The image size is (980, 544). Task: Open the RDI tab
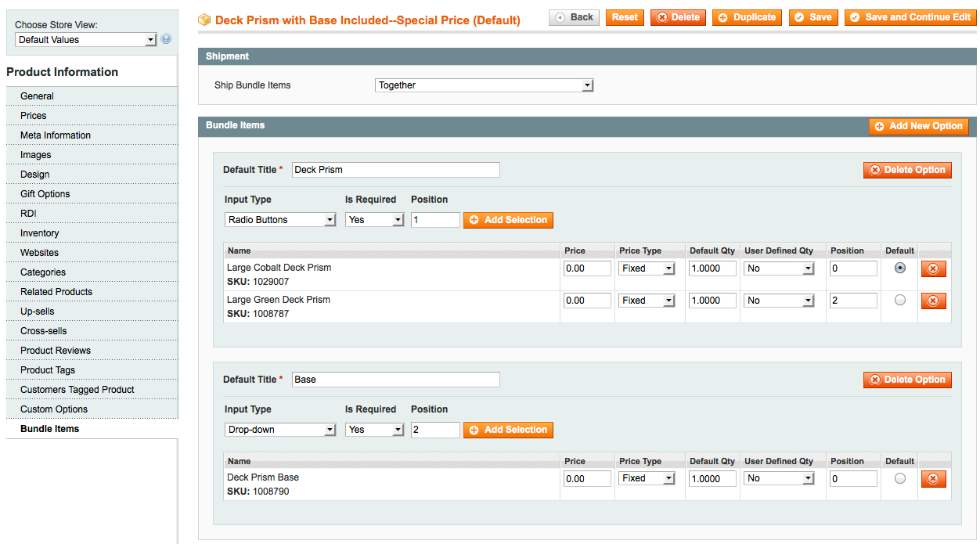click(92, 214)
